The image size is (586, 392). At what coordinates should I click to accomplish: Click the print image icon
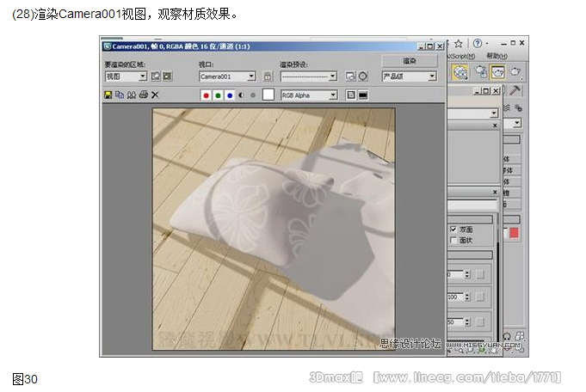(x=143, y=95)
